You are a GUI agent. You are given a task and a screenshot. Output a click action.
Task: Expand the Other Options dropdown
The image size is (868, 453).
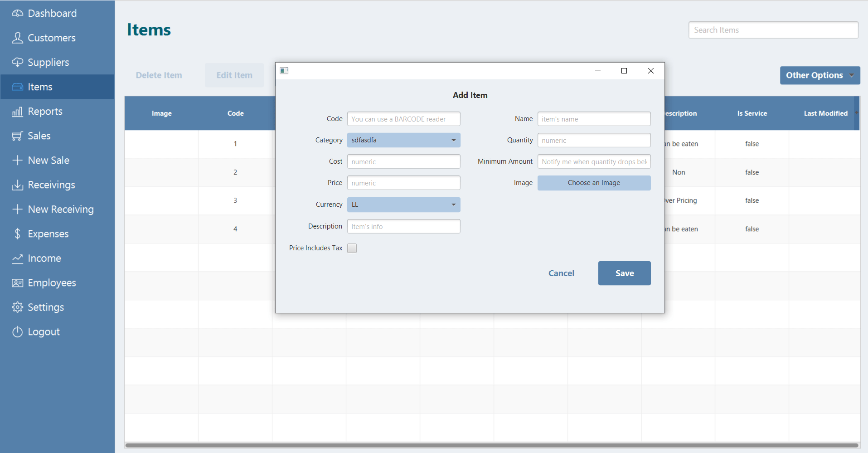click(820, 75)
